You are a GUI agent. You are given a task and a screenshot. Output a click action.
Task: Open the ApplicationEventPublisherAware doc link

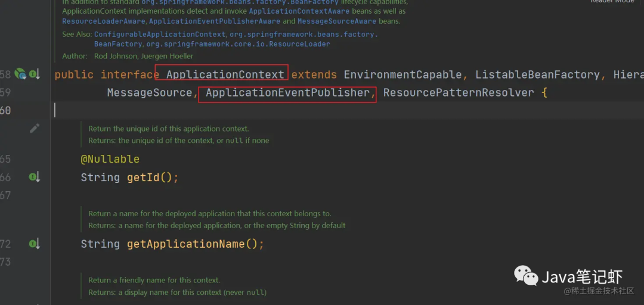pos(214,21)
